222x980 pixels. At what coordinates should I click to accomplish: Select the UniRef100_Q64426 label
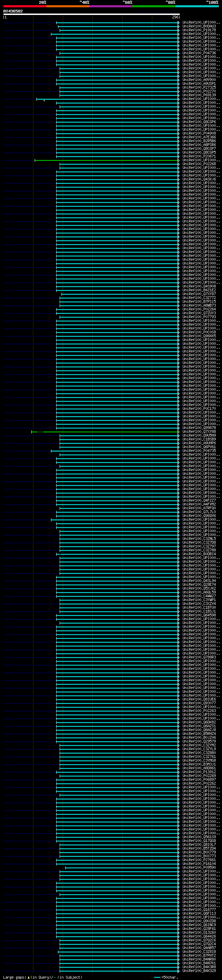coord(199,936)
